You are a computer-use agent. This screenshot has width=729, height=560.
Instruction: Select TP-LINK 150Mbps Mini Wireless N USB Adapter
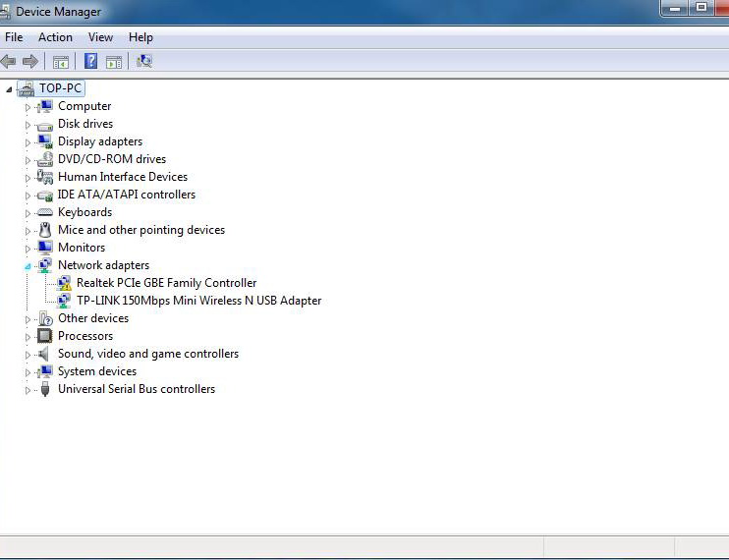199,301
